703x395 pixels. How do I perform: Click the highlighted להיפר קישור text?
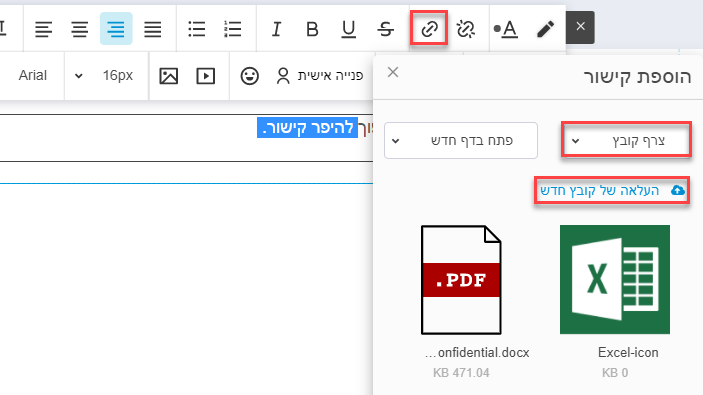pyautogui.click(x=308, y=127)
